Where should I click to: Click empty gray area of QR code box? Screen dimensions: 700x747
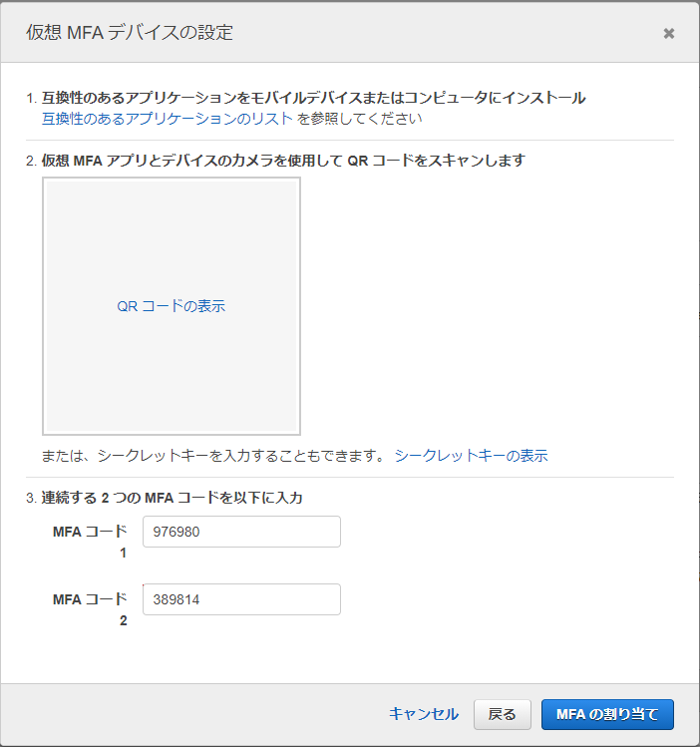click(x=171, y=228)
